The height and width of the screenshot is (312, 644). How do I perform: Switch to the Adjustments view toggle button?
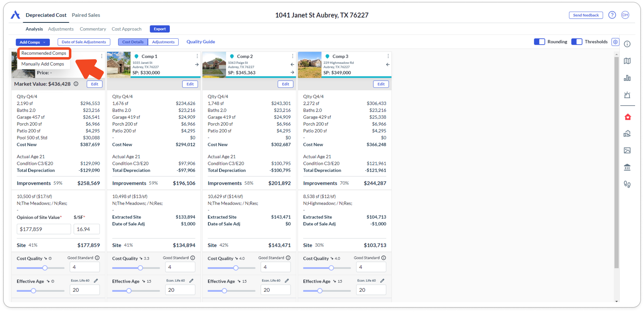(163, 42)
